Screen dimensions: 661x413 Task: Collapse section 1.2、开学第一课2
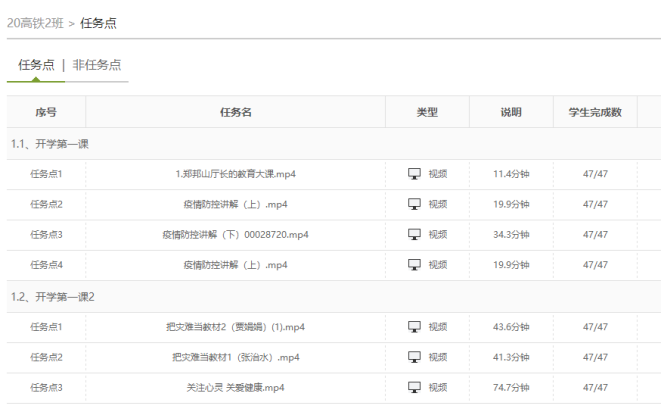point(53,297)
